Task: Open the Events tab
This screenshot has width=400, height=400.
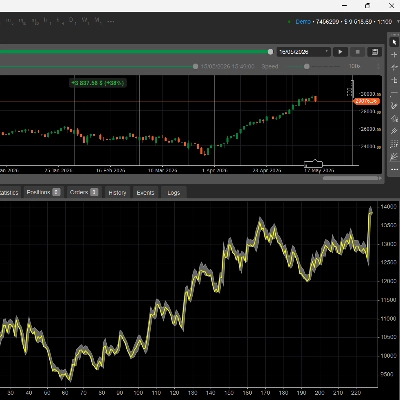Action: 145,193
